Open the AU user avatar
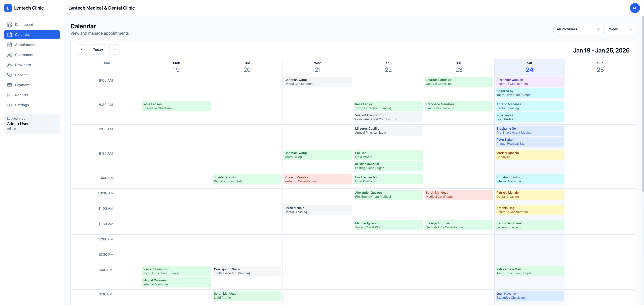 coord(635,8)
